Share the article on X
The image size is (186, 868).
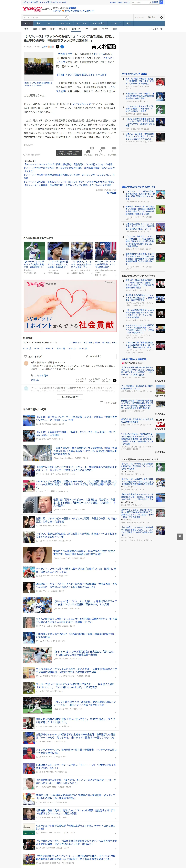[x=57, y=47]
